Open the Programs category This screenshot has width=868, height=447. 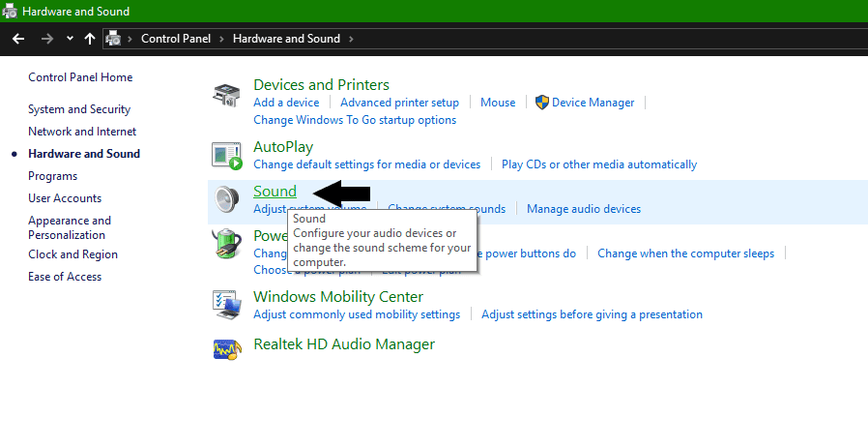click(52, 176)
